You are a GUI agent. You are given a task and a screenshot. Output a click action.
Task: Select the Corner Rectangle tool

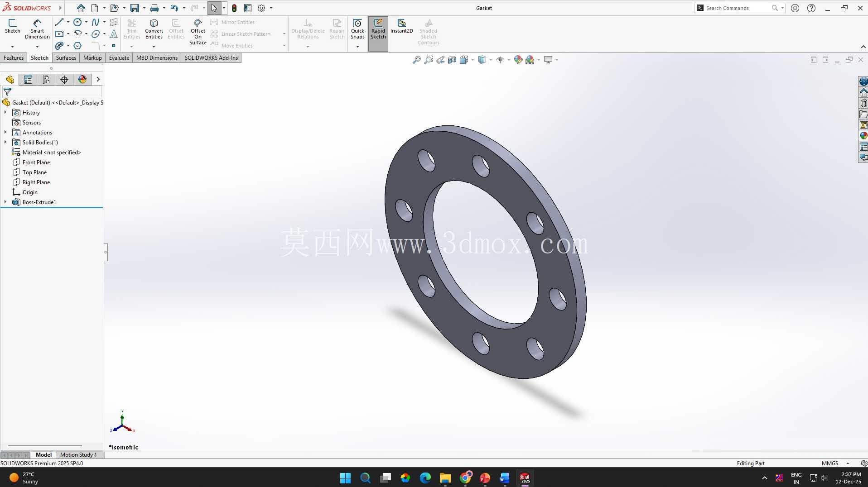click(59, 34)
